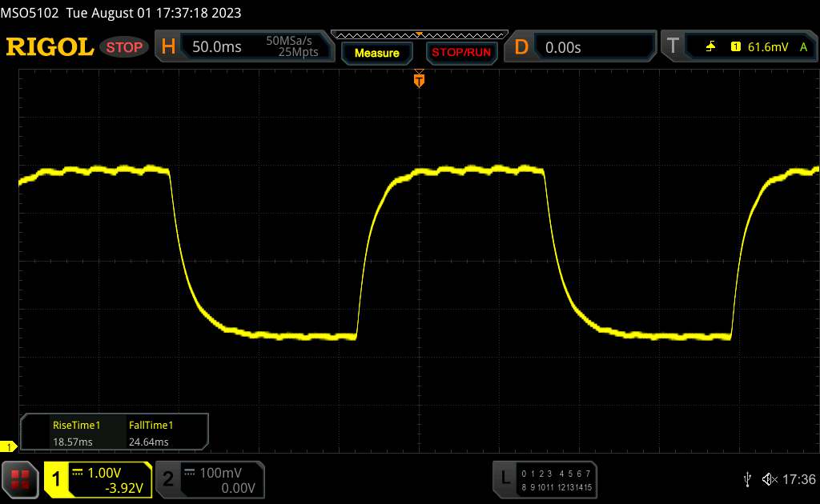Viewport: 820px width, 504px height.
Task: Tap the STOP/RUN button
Action: point(461,53)
